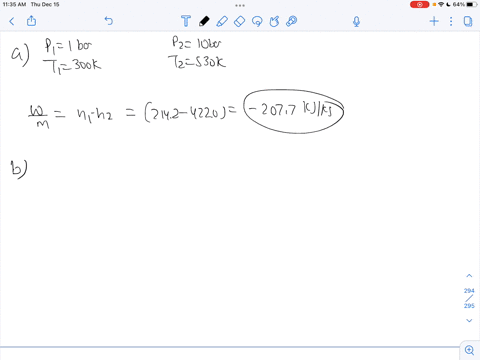The width and height of the screenshot is (480, 360).
Task: Tap the handwritten b) label
Action: [x=19, y=169]
